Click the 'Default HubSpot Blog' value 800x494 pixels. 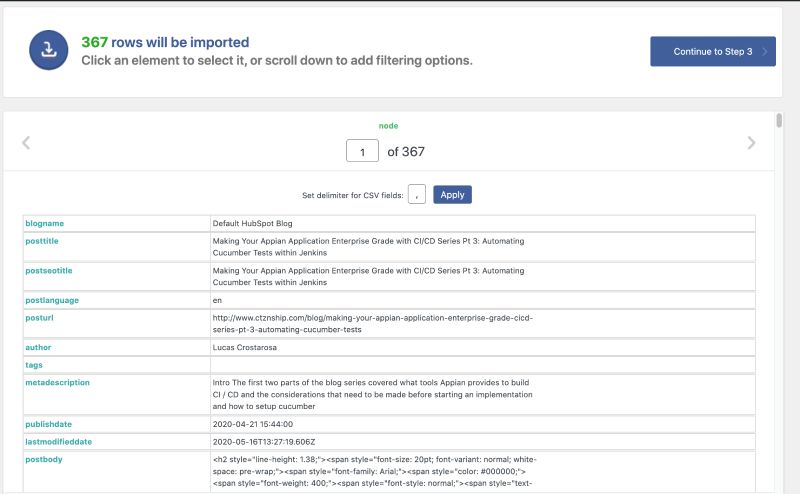(x=253, y=224)
